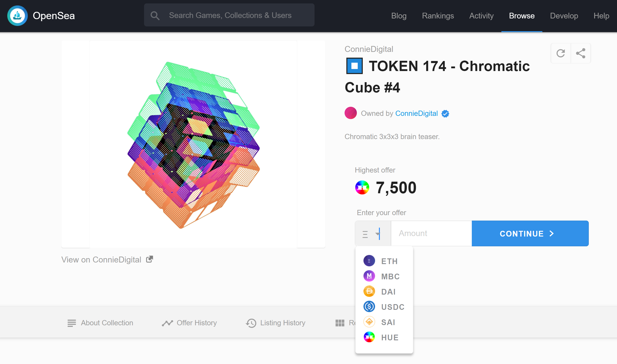Open the share icon menu
The height and width of the screenshot is (364, 617).
coord(580,53)
